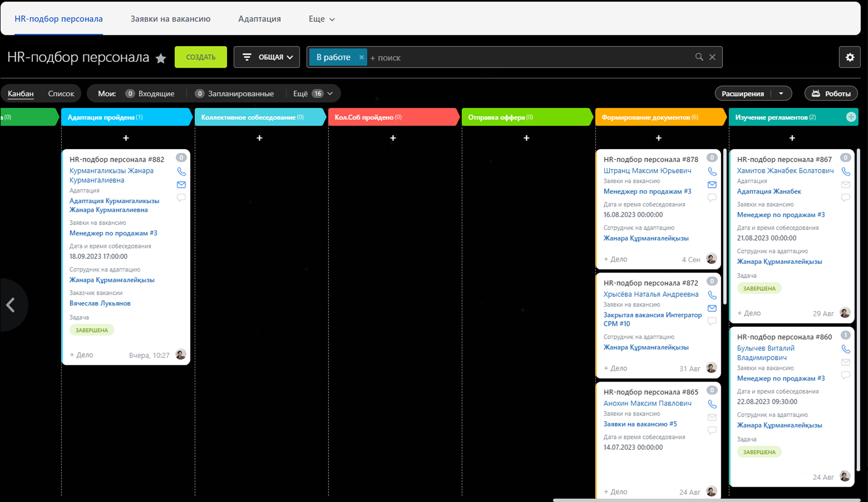Call candidate on card #882 via phone icon
Image resolution: width=868 pixels, height=502 pixels.
pos(181,172)
